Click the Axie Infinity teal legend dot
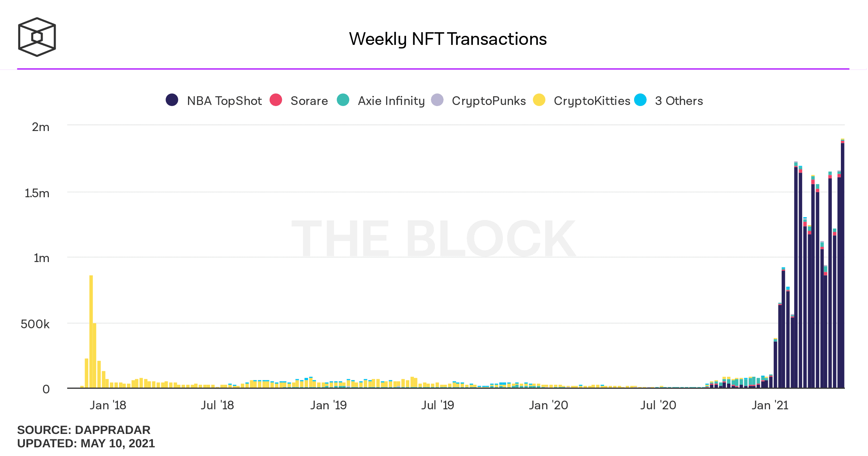The width and height of the screenshot is (868, 456). click(343, 100)
